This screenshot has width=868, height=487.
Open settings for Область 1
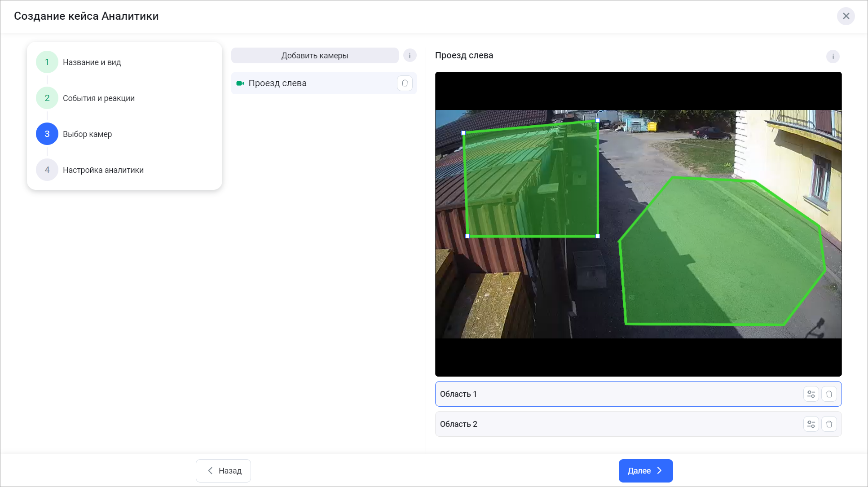811,394
